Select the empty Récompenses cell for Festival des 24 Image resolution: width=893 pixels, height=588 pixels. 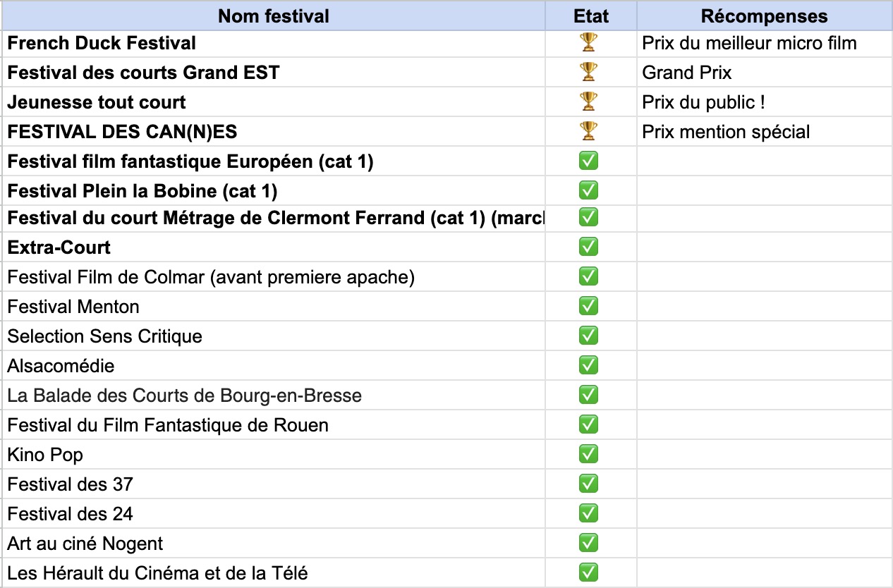[764, 514]
